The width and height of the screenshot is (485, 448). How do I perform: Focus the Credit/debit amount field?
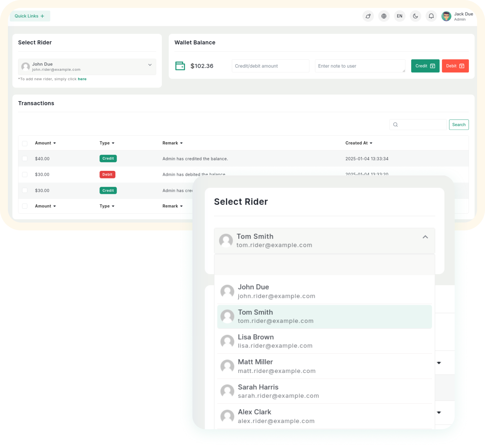tap(270, 66)
